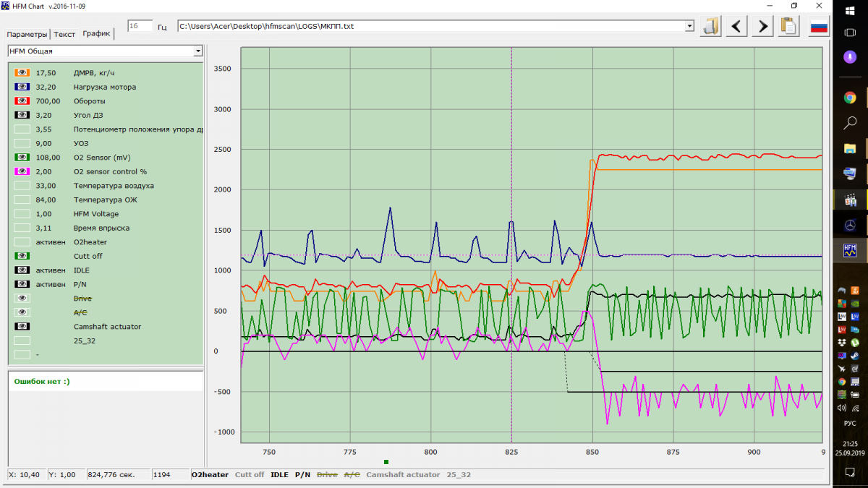Expand the HFM Общая preset dropdown
This screenshot has height=488, width=868.
coord(197,51)
